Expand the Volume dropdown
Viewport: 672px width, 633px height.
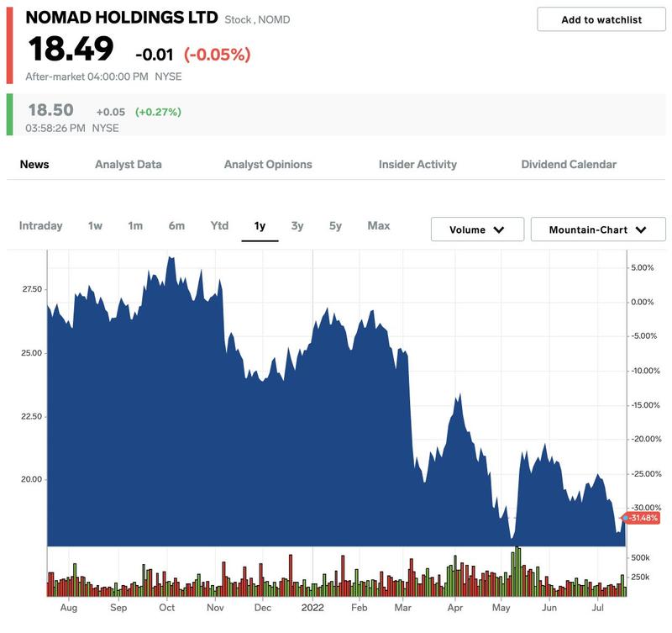(477, 229)
